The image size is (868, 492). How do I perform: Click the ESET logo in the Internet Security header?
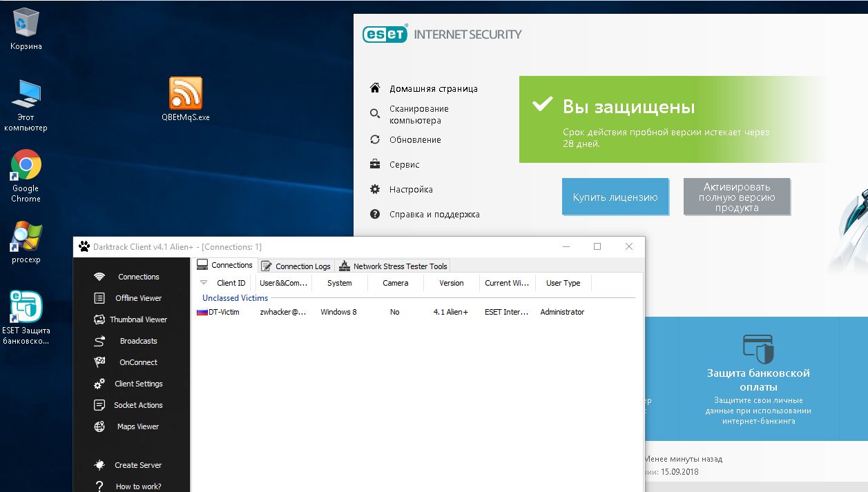tap(385, 35)
